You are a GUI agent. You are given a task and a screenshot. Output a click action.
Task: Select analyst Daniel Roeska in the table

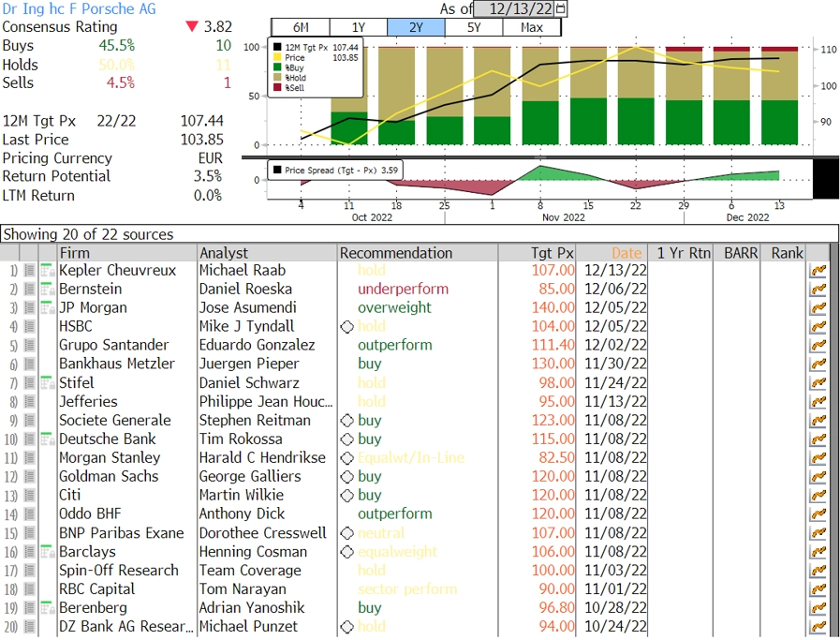(246, 290)
